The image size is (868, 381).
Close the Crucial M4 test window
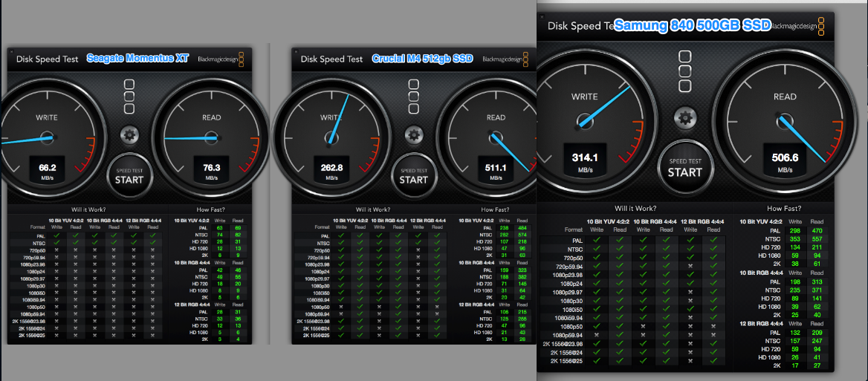pyautogui.click(x=295, y=51)
